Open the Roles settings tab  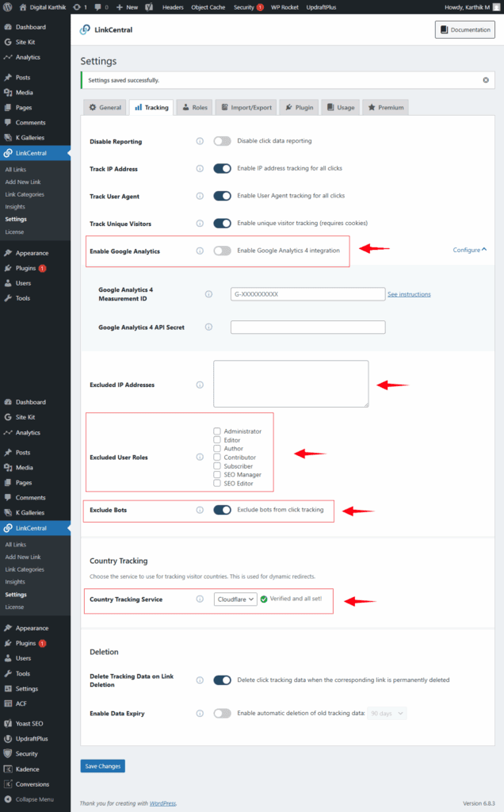(194, 107)
